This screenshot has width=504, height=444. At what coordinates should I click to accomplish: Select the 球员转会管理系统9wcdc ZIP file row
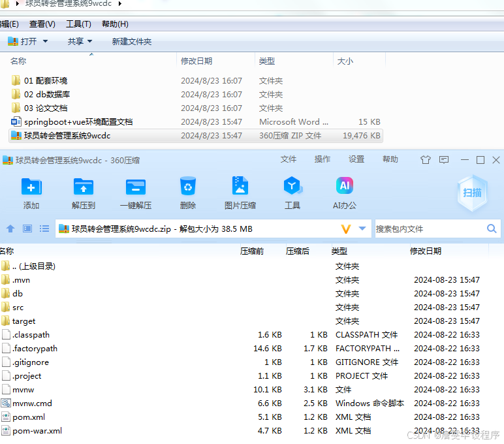click(196, 136)
